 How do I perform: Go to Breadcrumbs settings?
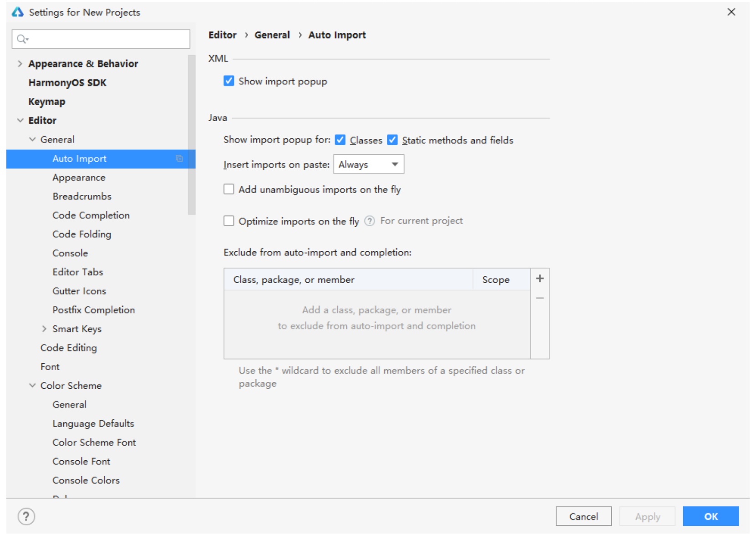click(82, 196)
